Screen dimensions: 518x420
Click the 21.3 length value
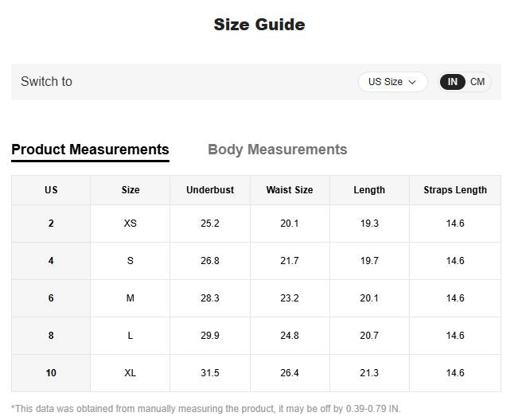(369, 373)
